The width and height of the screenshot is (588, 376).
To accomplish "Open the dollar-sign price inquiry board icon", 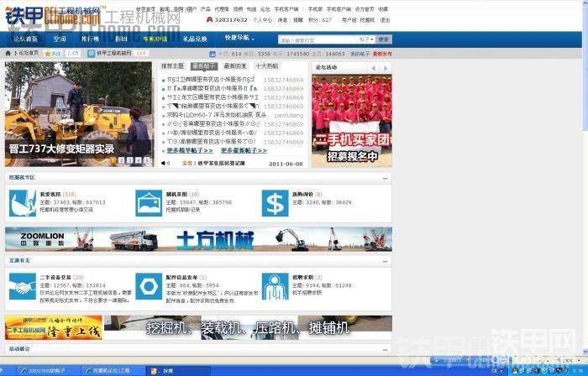I will (275, 203).
